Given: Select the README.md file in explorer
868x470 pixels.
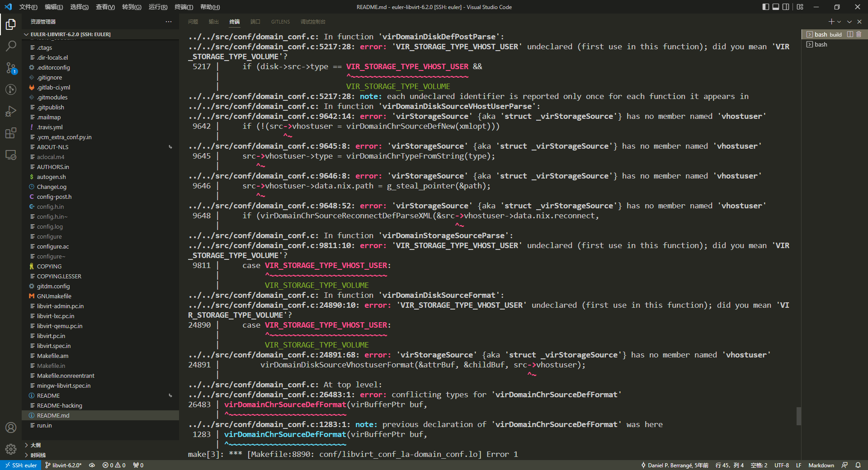Looking at the screenshot, I should pyautogui.click(x=100, y=415).
